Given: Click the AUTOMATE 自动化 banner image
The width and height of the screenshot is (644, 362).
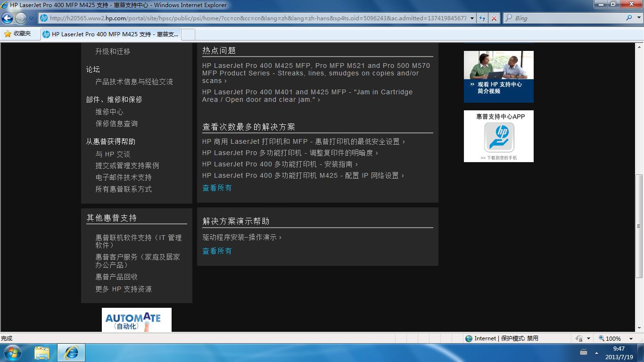Looking at the screenshot, I should point(137,320).
